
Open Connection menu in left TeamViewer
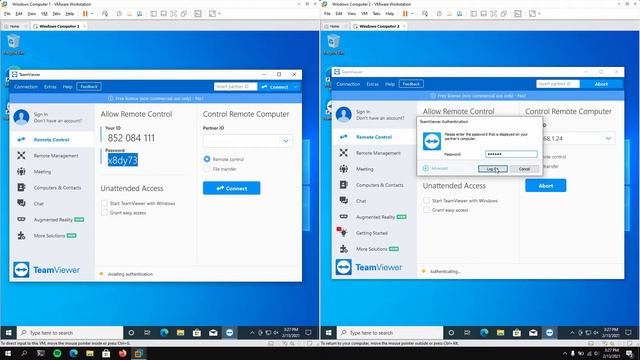click(26, 87)
